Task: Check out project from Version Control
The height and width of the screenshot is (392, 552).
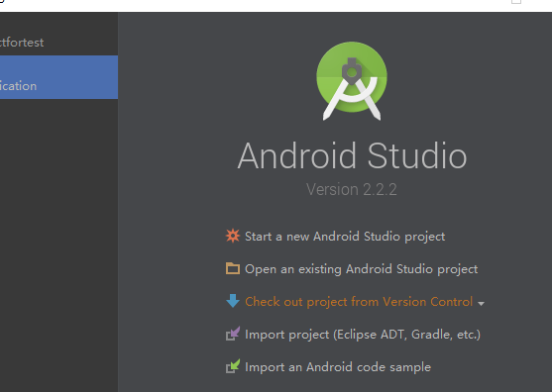Action: (x=359, y=302)
